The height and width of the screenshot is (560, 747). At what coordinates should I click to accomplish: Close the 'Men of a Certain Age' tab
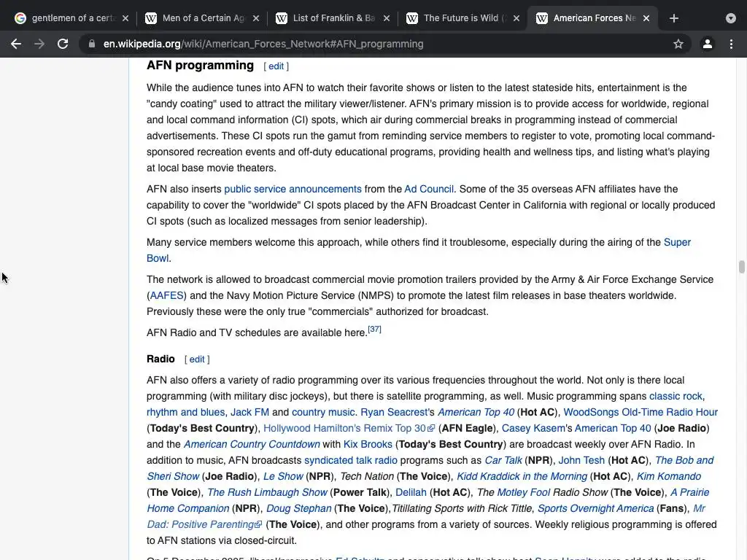256,18
